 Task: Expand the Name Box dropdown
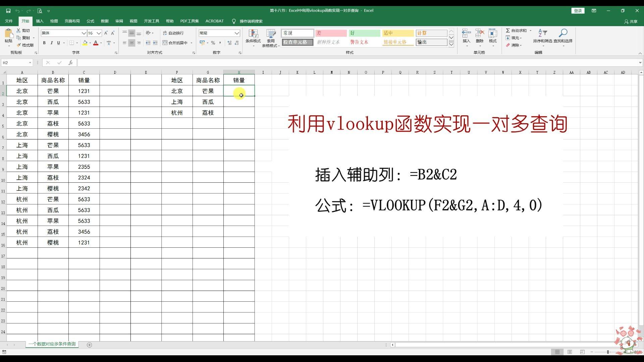click(30, 63)
